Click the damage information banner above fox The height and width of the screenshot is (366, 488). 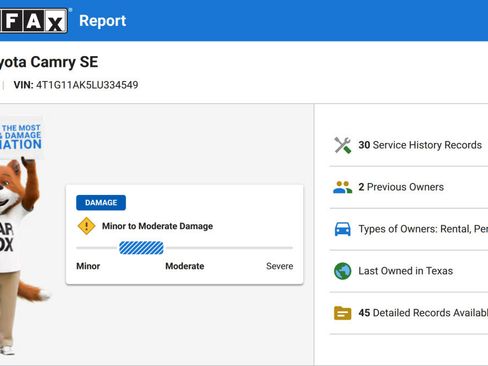point(21,137)
